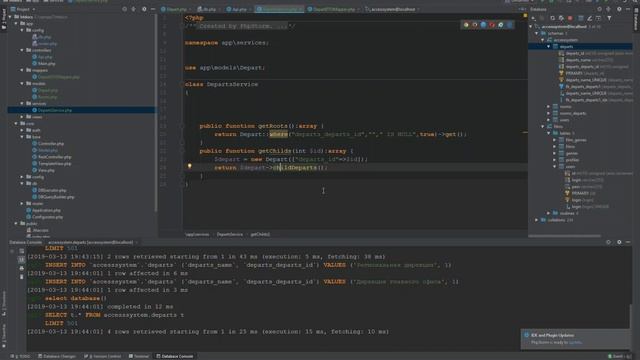Toggle the Database side tool window button
The width and height of the screenshot is (640, 360).
(x=636, y=19)
